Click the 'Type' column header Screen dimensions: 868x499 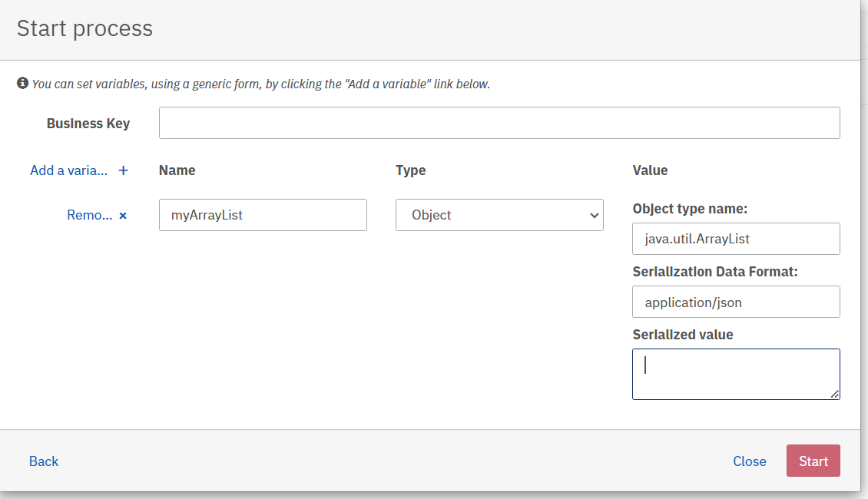coord(411,170)
